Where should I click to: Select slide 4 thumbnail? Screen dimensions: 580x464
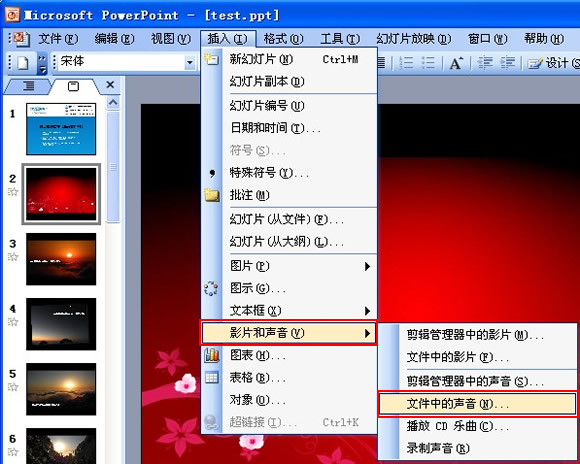(x=61, y=324)
